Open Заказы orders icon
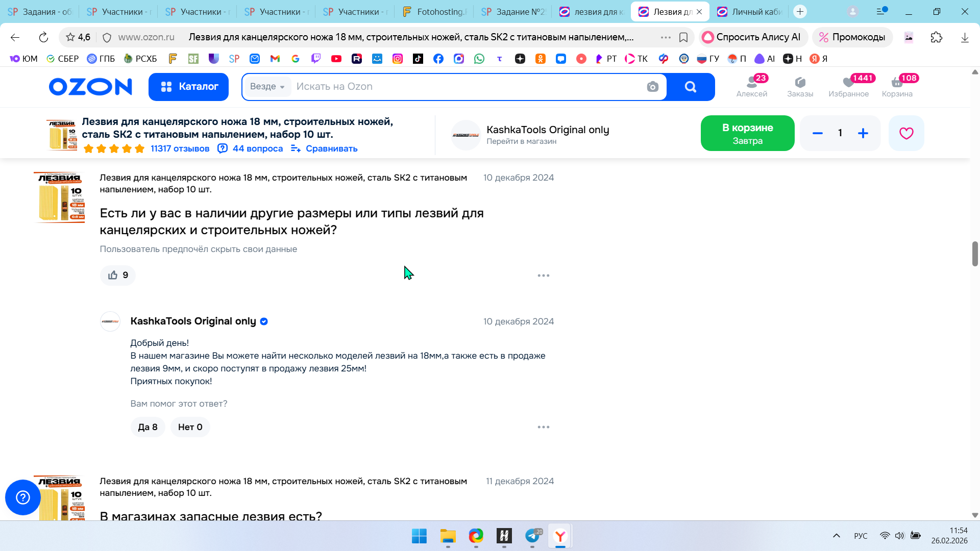Screen dimensions: 980x551 pyautogui.click(x=800, y=86)
